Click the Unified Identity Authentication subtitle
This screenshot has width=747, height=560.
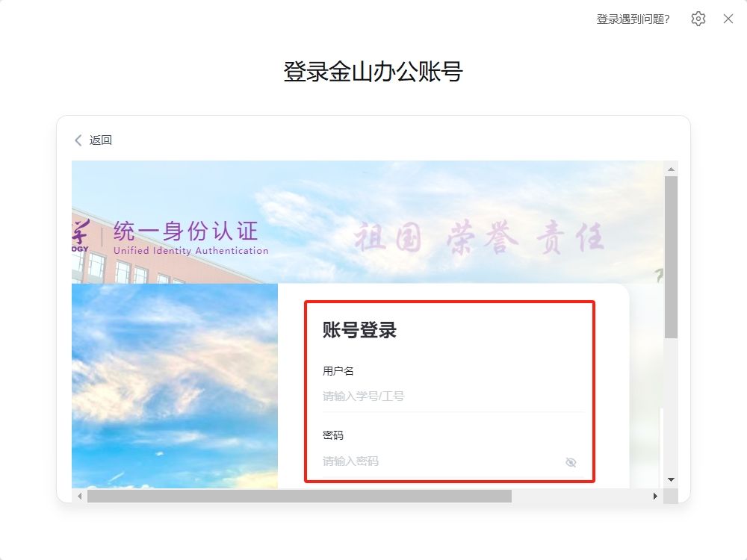[191, 250]
